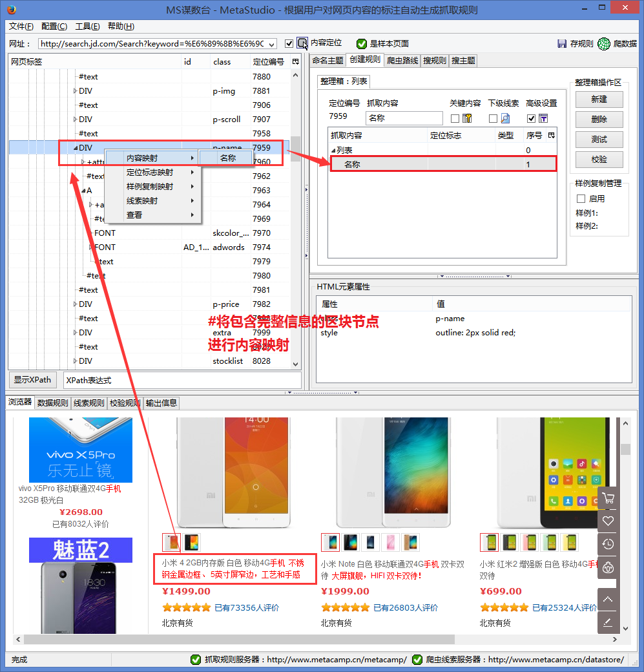Open the 输出信息 bottom tab
The image size is (644, 672).
pyautogui.click(x=161, y=403)
